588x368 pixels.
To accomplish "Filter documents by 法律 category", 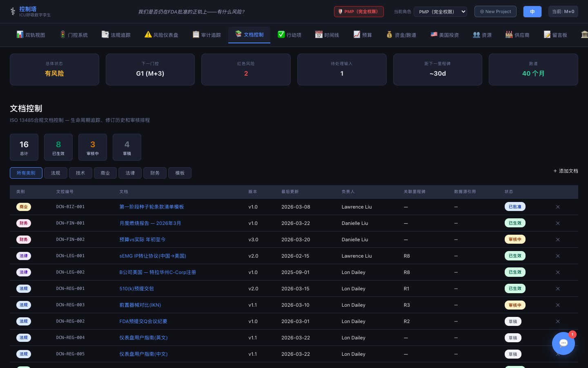I will coord(130,173).
